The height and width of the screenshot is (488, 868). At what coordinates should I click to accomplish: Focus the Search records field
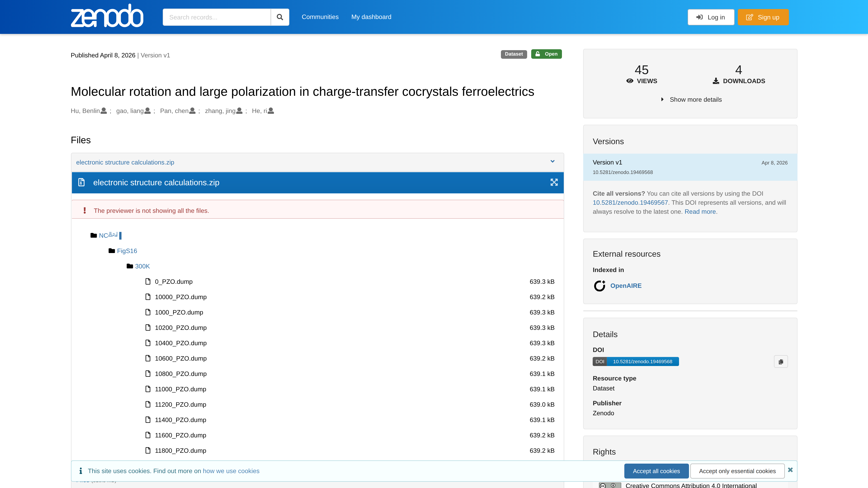pyautogui.click(x=217, y=17)
